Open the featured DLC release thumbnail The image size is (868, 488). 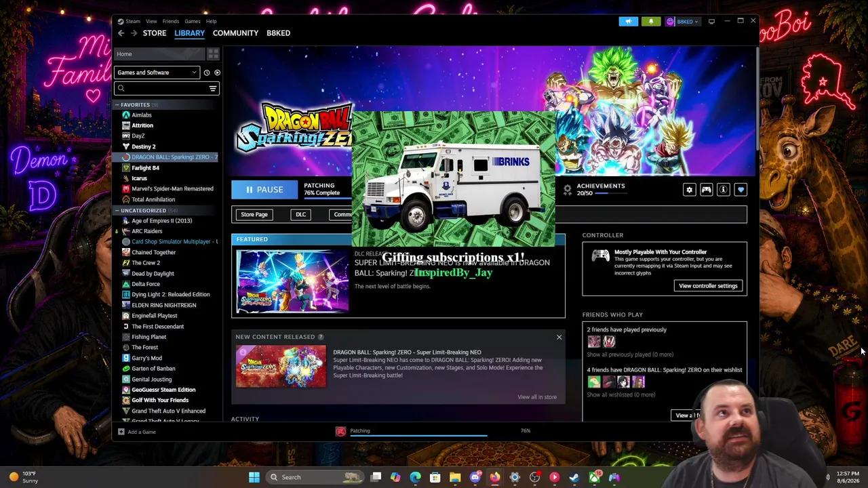pyautogui.click(x=292, y=281)
